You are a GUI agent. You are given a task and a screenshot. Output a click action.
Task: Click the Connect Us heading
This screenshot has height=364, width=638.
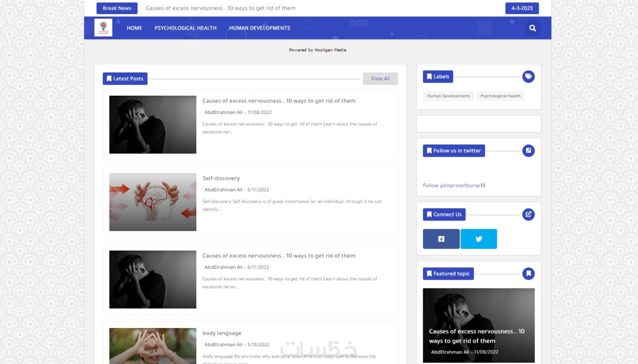(444, 215)
